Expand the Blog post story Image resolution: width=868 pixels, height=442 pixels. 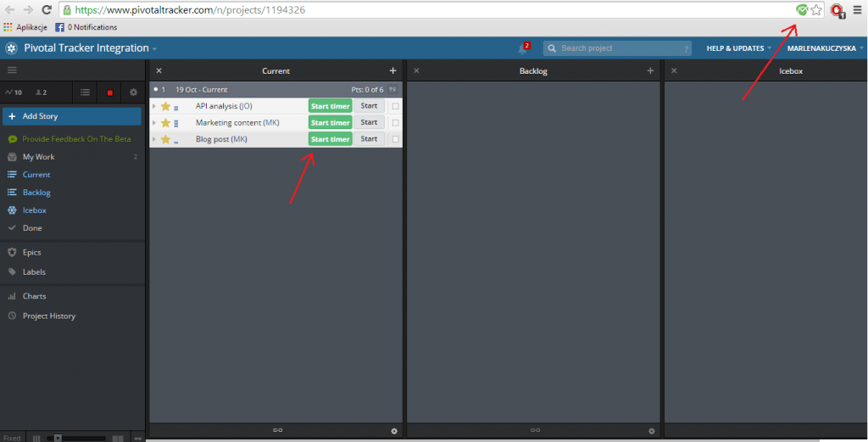(154, 140)
